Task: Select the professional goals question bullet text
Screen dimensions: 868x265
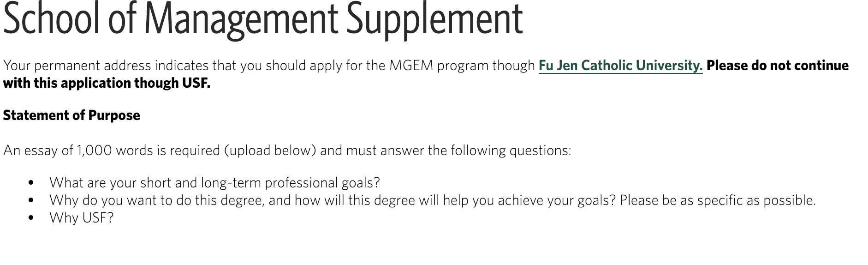Action: [x=214, y=183]
